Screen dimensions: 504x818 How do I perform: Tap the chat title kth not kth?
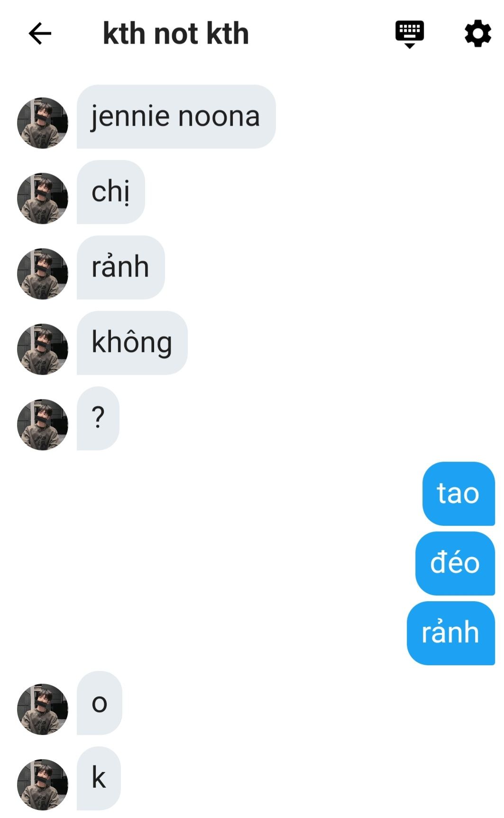click(176, 34)
